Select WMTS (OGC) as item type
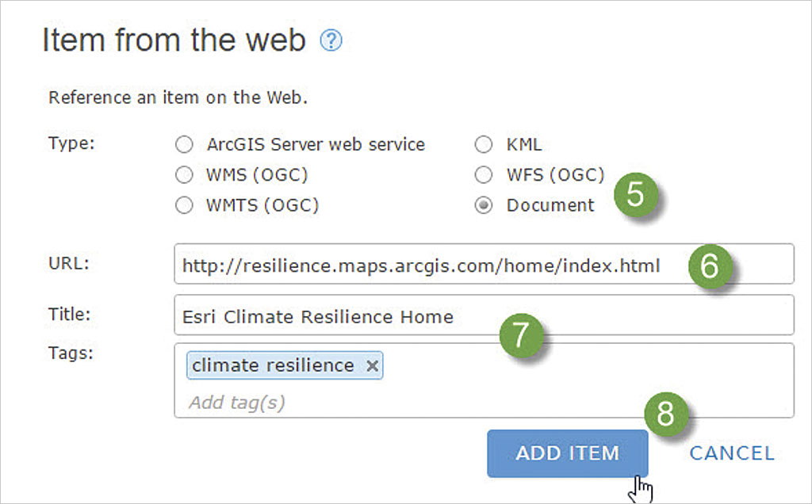 184,205
